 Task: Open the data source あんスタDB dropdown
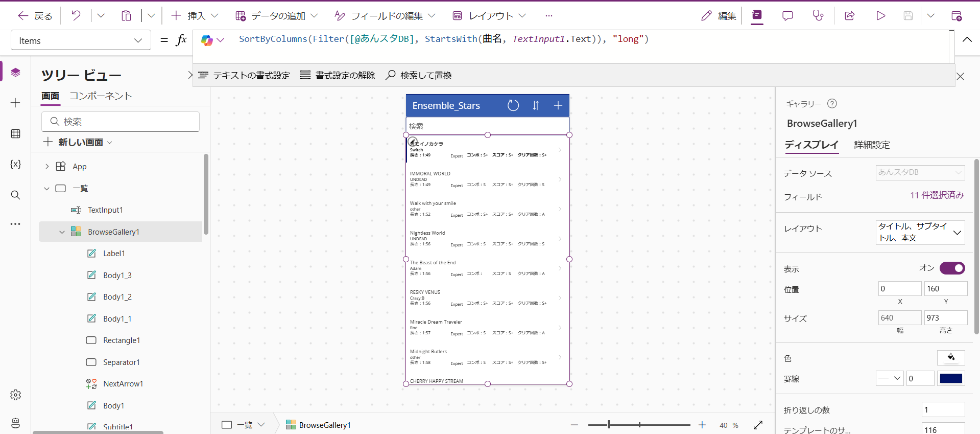click(920, 173)
